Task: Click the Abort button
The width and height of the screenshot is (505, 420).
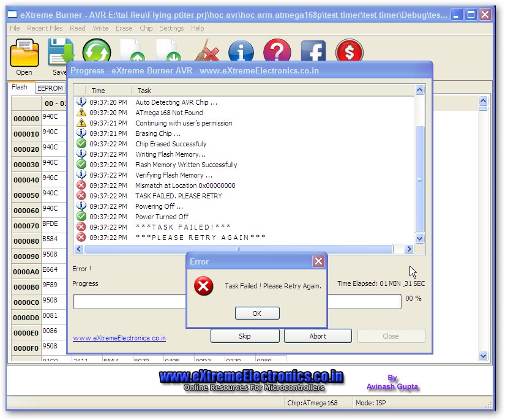Action: pos(318,336)
